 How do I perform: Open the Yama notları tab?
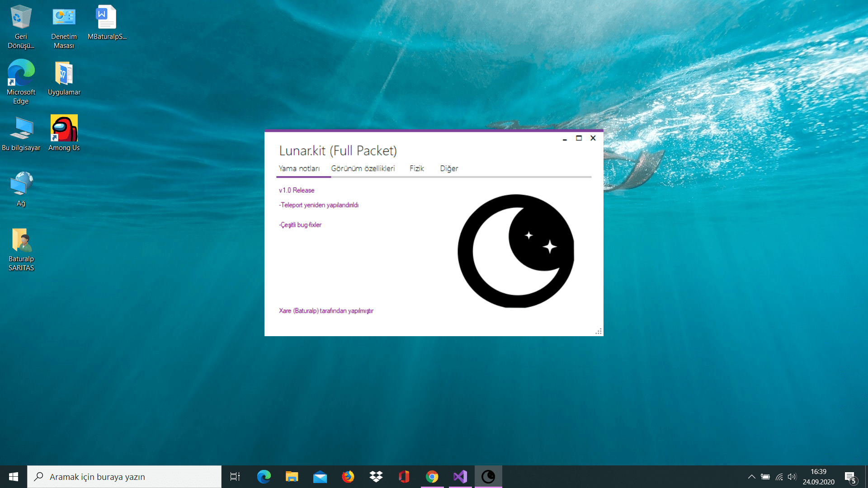click(x=299, y=169)
